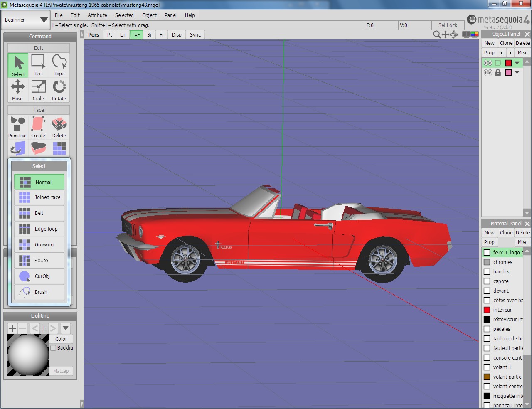
Task: Select the Create face tool
Action: click(x=38, y=127)
